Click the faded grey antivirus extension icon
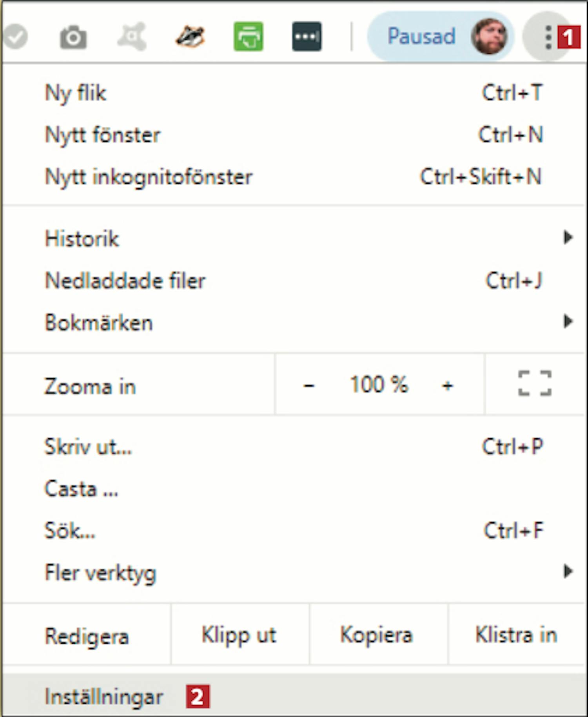 [x=132, y=37]
